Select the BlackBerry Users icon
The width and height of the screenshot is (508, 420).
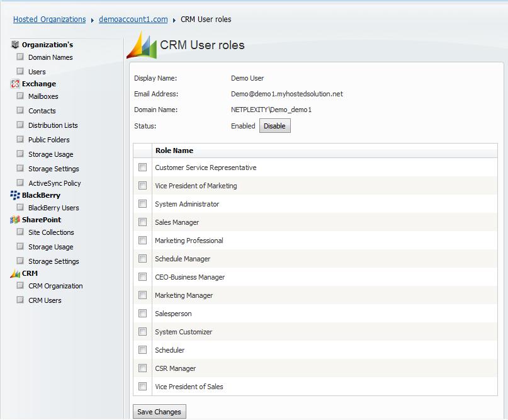pos(20,208)
